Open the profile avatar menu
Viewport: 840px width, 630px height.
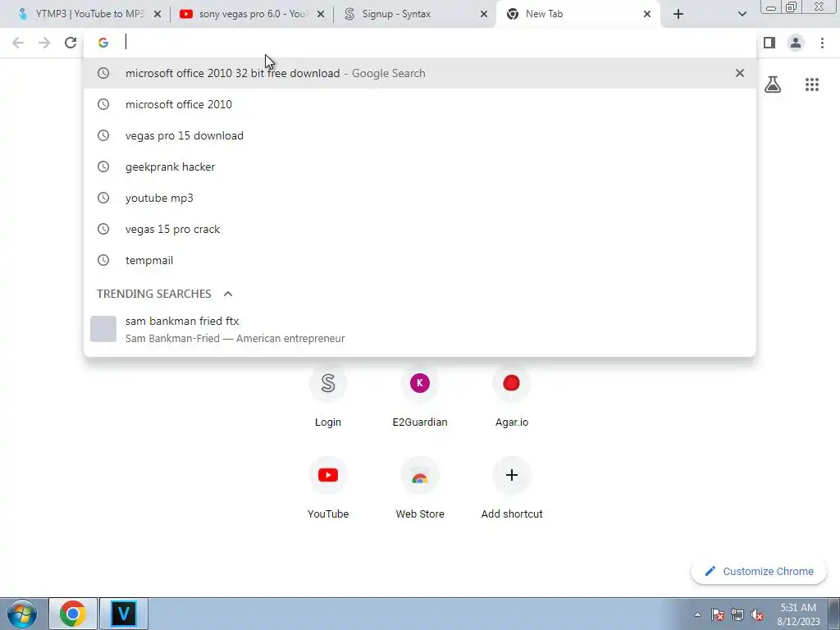(796, 43)
